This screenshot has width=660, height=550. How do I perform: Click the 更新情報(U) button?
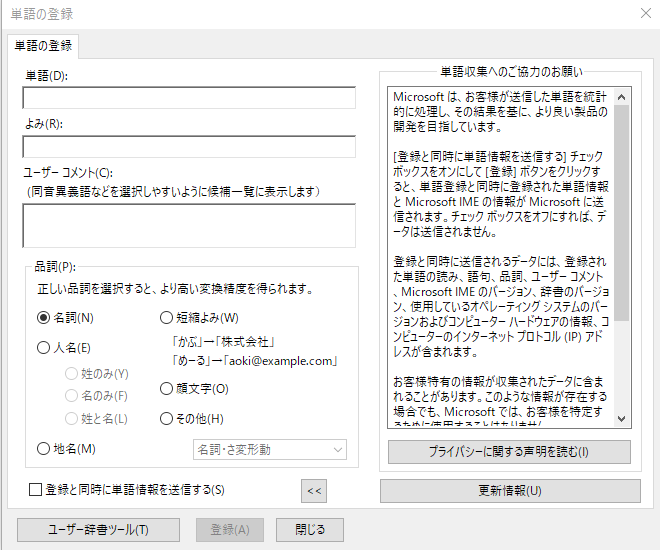(x=510, y=491)
